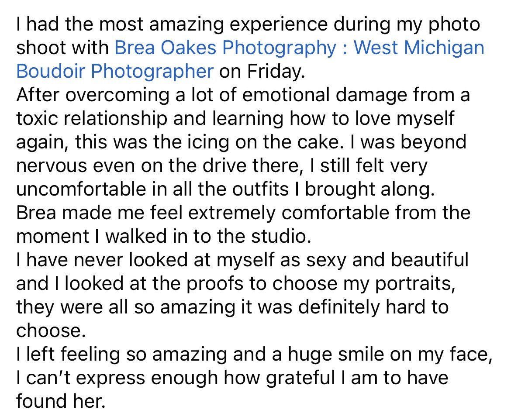Viewport: 511px width, 420px height.
Task: Click the words 'toxic relationship'
Action: pyautogui.click(x=92, y=118)
